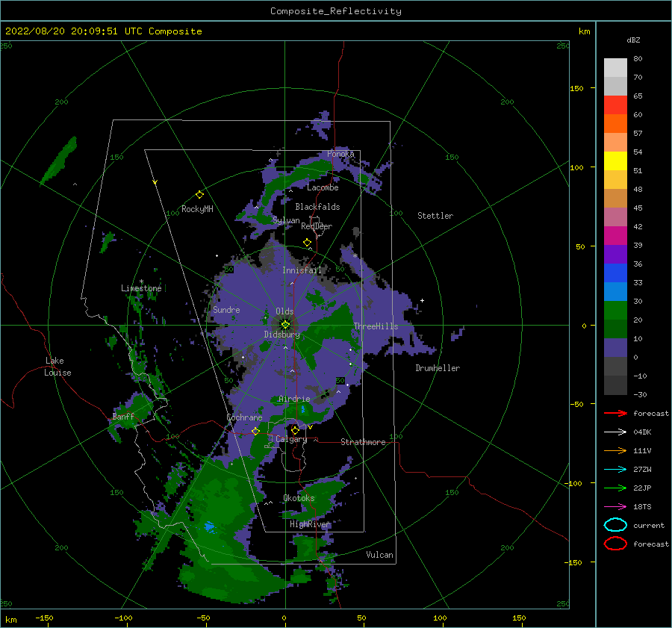Click the cyan current ellipse icon

coord(615,525)
